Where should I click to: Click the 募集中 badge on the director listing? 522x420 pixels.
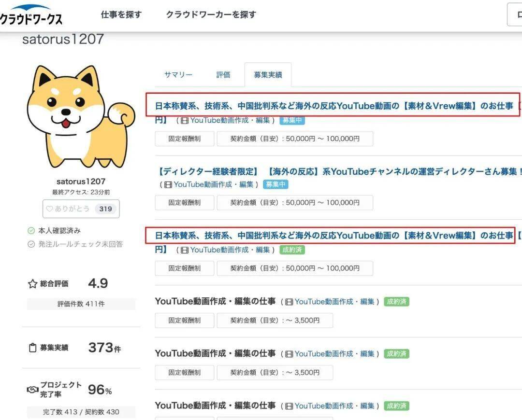[275, 184]
